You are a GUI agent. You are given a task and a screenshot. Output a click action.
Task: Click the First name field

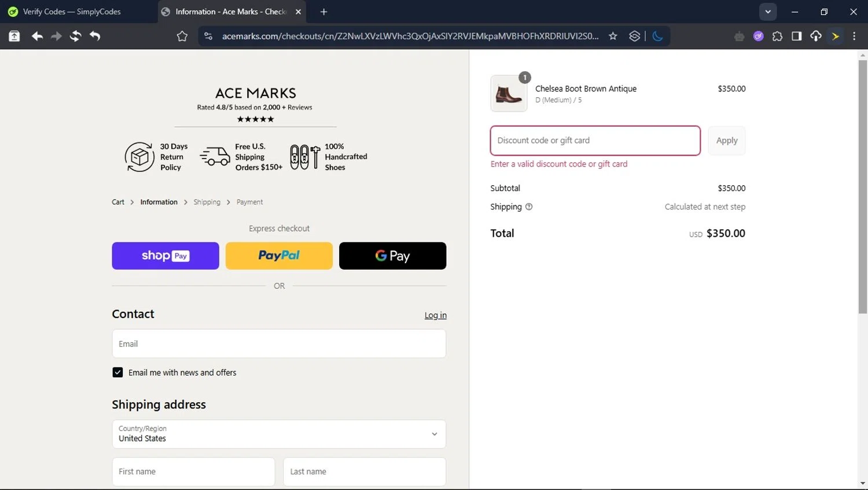[x=193, y=471]
